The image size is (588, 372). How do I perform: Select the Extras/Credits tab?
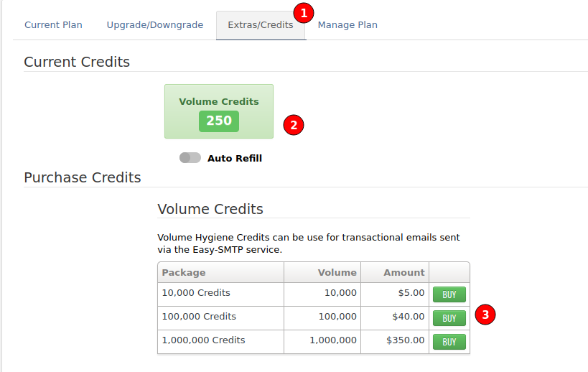pyautogui.click(x=260, y=25)
